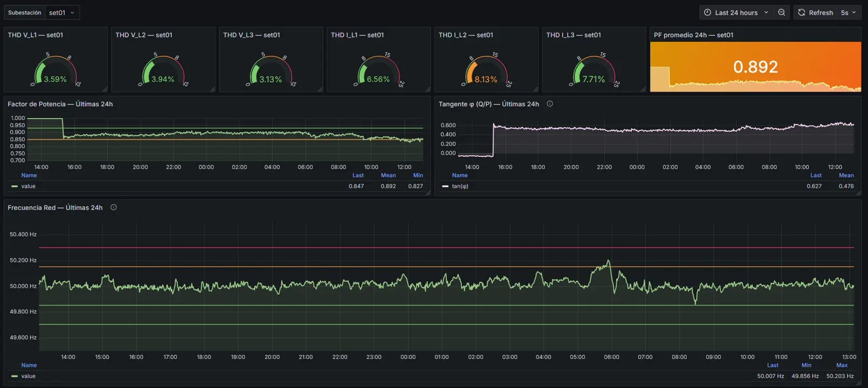Open the THD I_L3 — set01 panel title
The height and width of the screenshot is (388, 868).
pyautogui.click(x=574, y=35)
